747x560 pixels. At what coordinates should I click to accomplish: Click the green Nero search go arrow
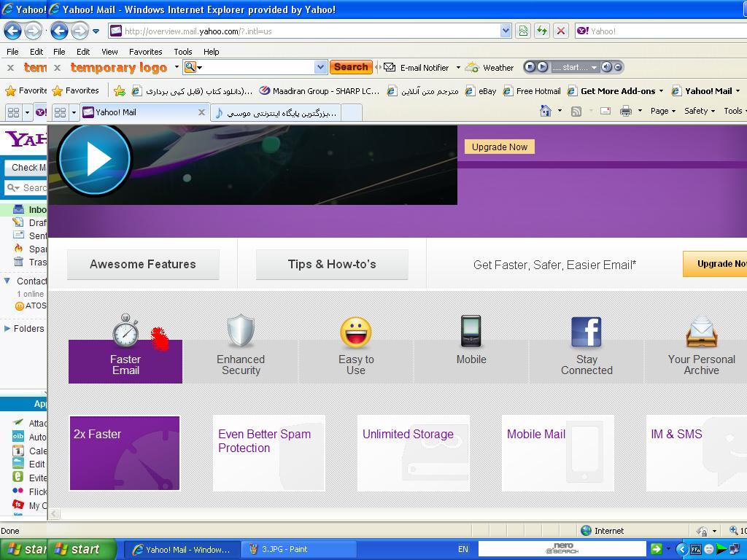click(x=656, y=549)
